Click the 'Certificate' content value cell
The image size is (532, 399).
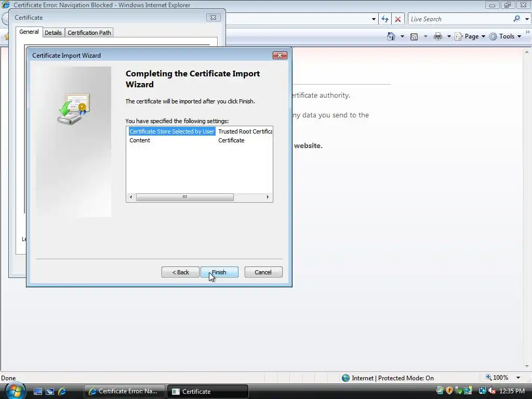(231, 140)
